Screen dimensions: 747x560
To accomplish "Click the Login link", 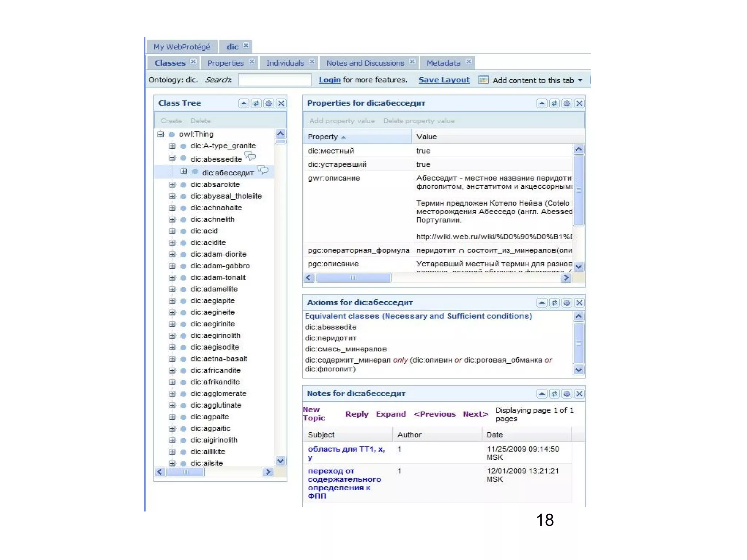I will [329, 80].
